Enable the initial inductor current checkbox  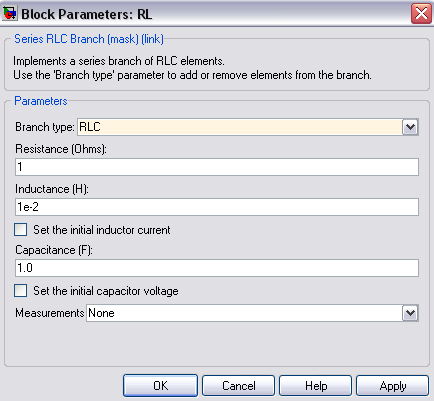click(20, 230)
